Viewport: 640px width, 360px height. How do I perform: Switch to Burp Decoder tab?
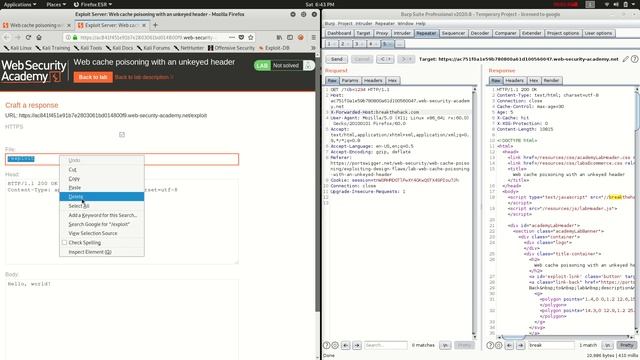pyautogui.click(x=479, y=33)
